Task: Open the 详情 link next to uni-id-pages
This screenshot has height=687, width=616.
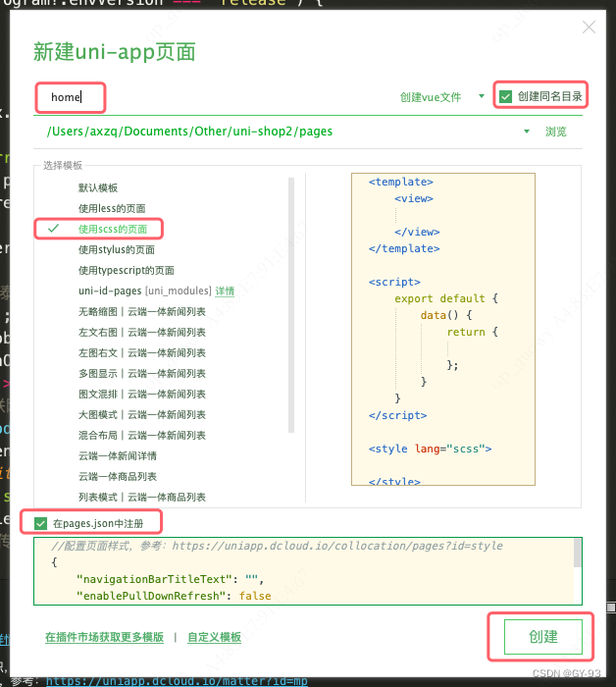Action: (x=225, y=291)
